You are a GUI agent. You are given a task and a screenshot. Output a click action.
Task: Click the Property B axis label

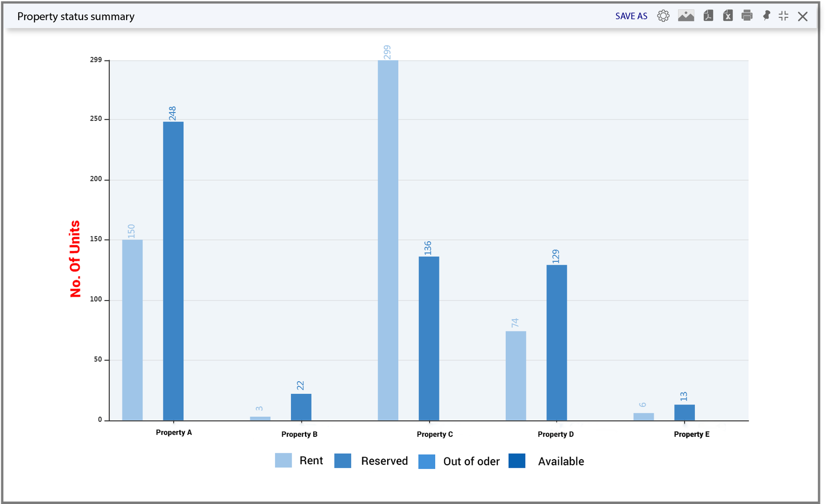[299, 434]
